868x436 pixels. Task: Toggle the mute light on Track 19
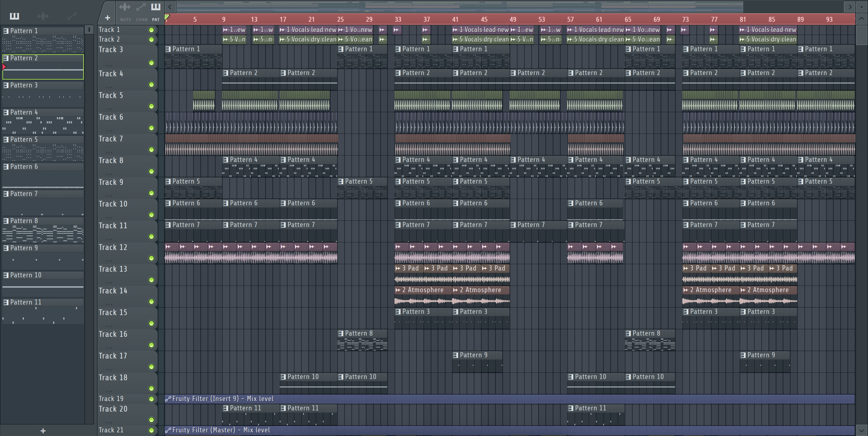(x=152, y=399)
